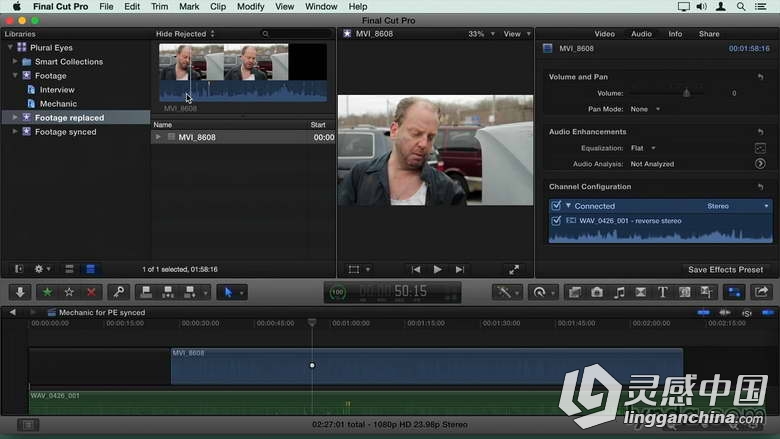Switch to the Info inspector tab

675,34
